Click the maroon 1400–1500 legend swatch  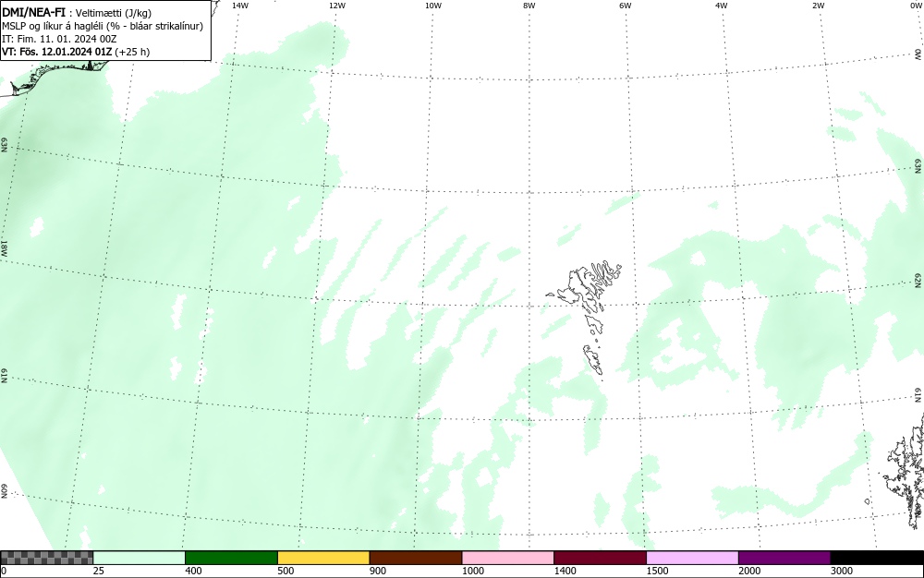coord(601,558)
